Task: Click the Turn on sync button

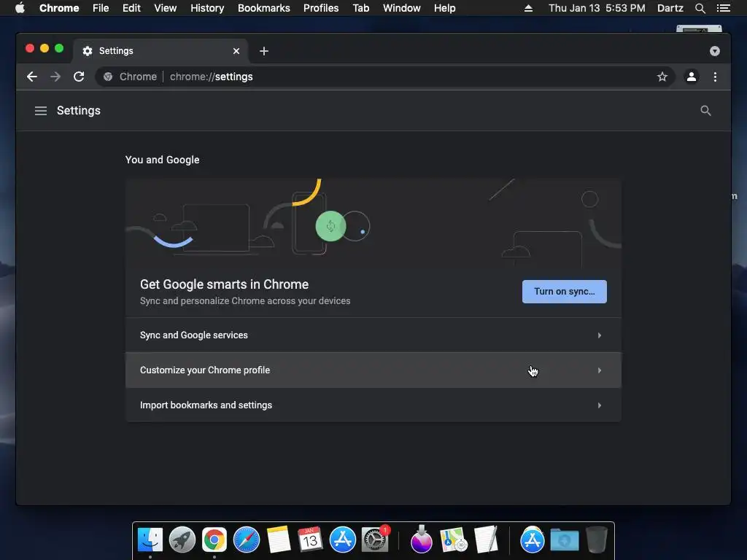Action: click(564, 292)
